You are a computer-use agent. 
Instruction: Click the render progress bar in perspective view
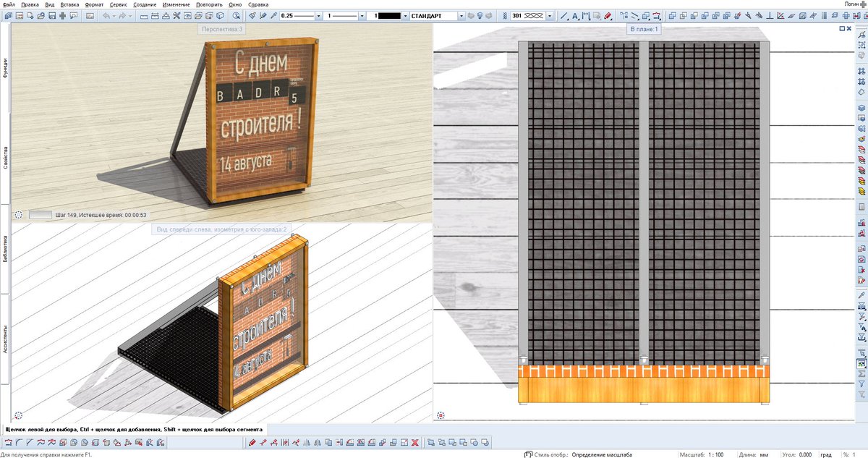(x=40, y=215)
